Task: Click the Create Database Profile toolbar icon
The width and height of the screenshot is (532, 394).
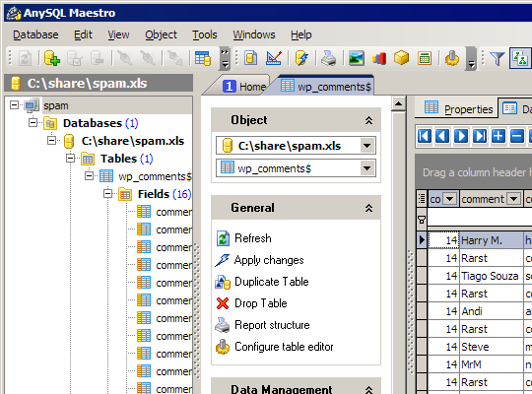Action: (x=52, y=58)
